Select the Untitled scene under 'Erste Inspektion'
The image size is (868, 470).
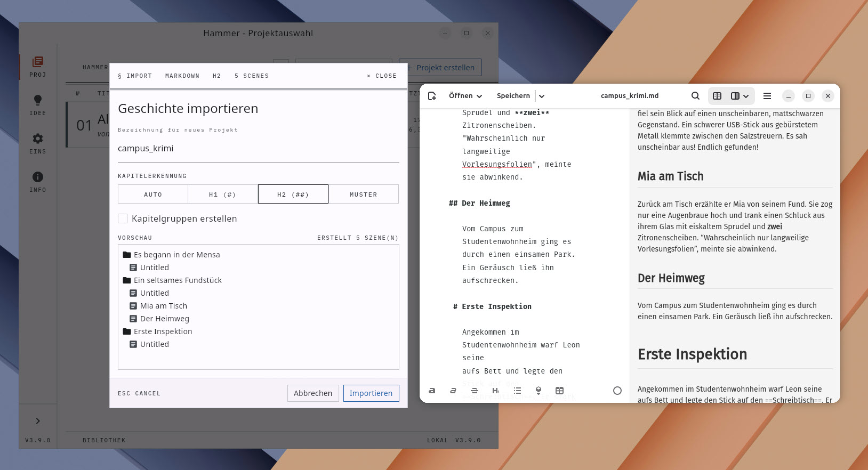tap(149, 344)
